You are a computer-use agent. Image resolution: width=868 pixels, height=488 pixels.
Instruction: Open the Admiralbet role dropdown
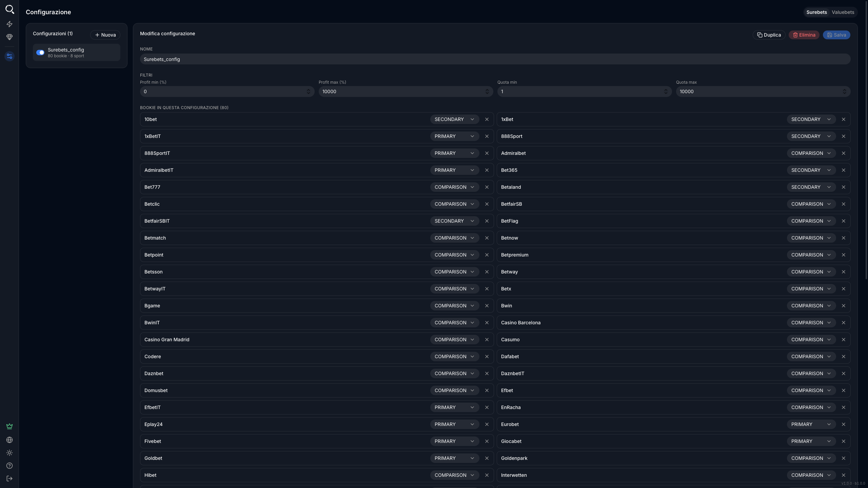(x=811, y=153)
